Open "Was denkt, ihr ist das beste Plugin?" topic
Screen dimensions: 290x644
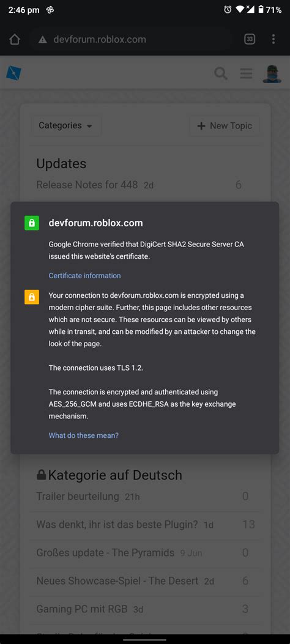tap(117, 525)
